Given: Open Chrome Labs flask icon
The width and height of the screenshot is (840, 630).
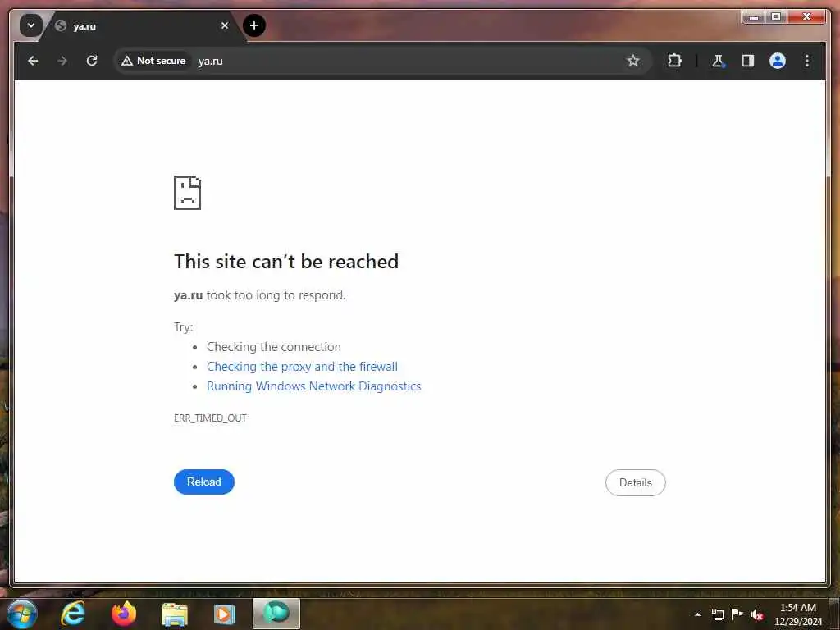Looking at the screenshot, I should click(718, 61).
